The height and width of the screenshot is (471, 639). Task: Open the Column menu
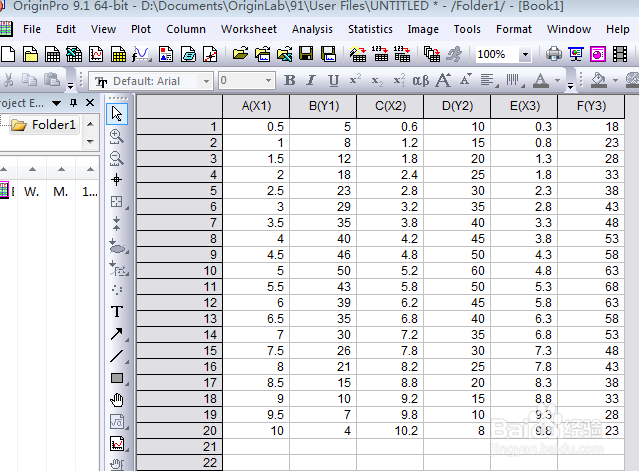pos(186,29)
